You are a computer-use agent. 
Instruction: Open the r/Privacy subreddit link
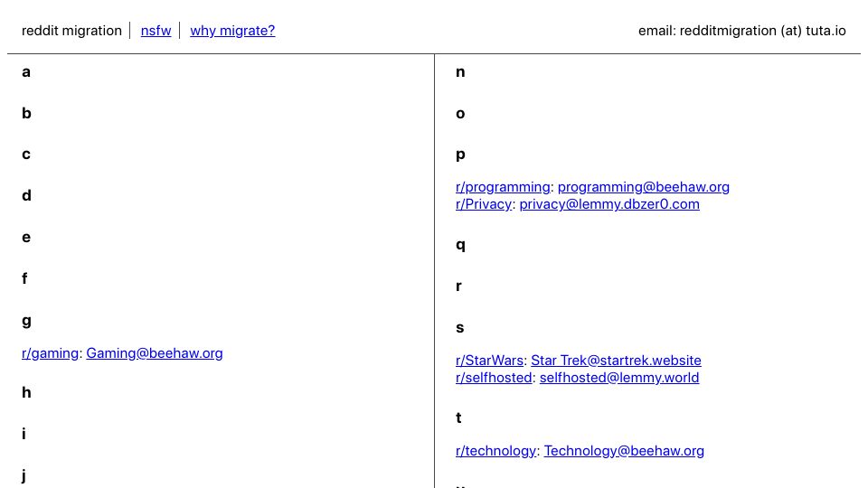[484, 204]
